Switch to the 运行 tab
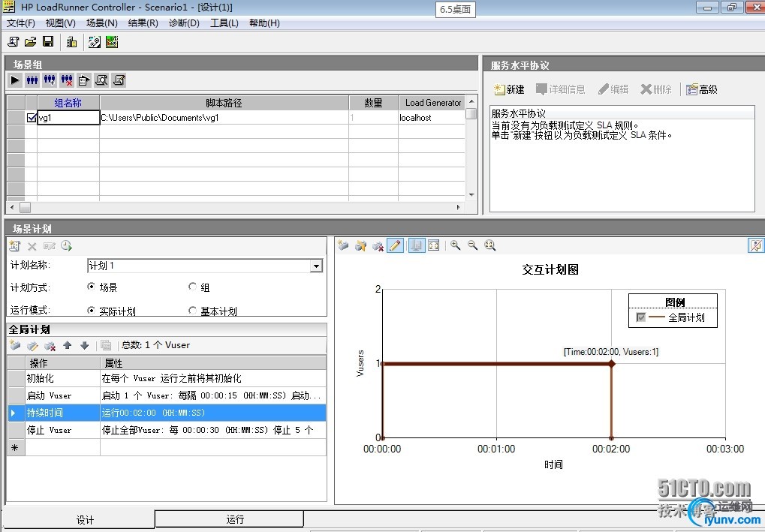Screen dimensions: 765x532 (229, 518)
